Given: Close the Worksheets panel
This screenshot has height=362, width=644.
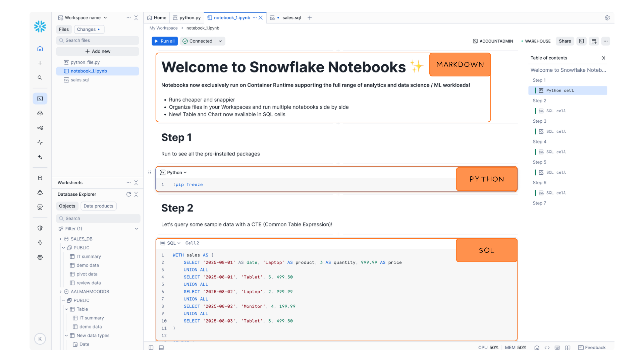Looking at the screenshot, I should point(136,183).
